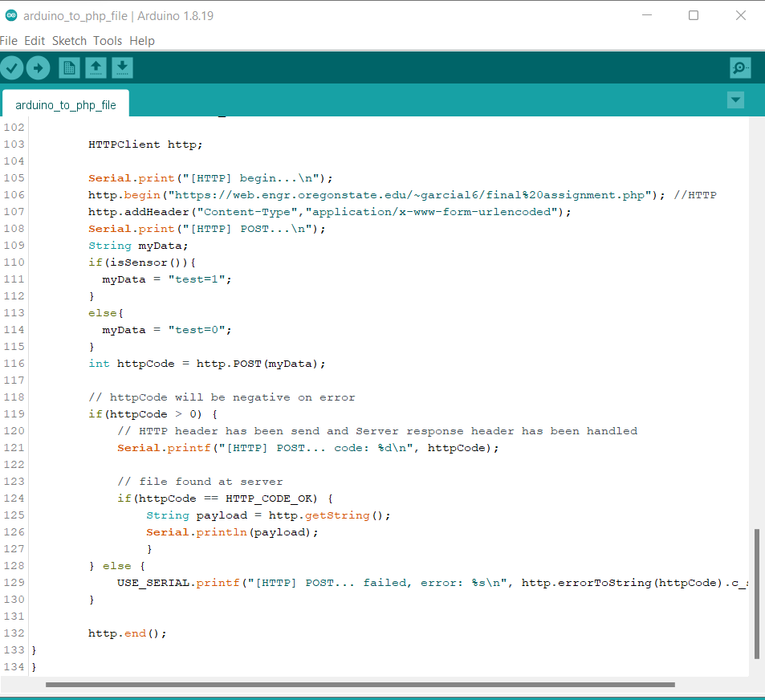Click the horizontal scrollbar thumb
The width and height of the screenshot is (765, 700).
point(360,685)
